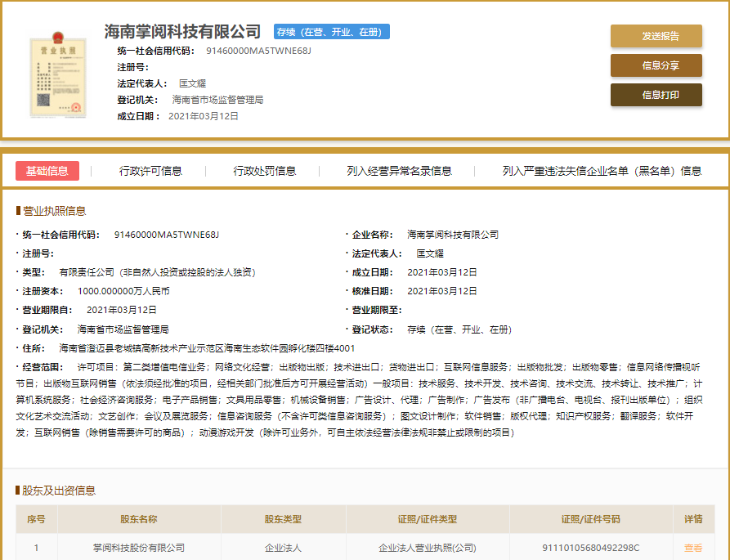Screen dimensions: 730x560
Task: Click the 发送报告 button
Action: [656, 36]
